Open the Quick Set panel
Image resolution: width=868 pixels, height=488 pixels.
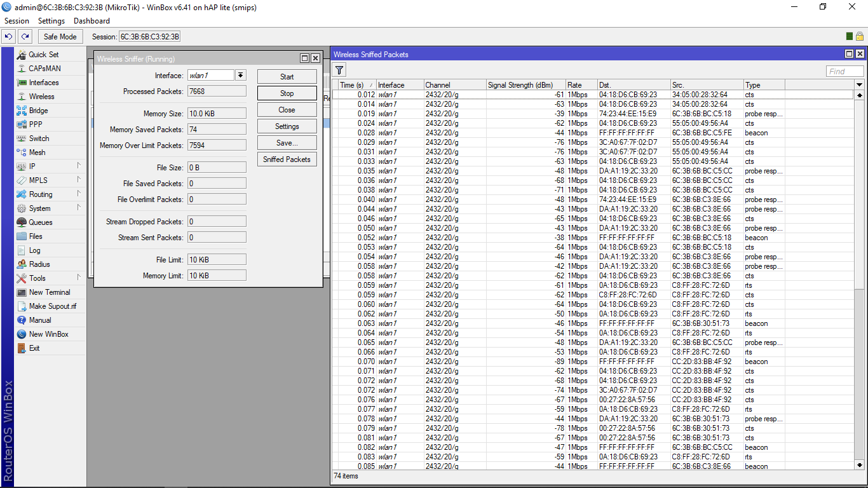(x=43, y=54)
